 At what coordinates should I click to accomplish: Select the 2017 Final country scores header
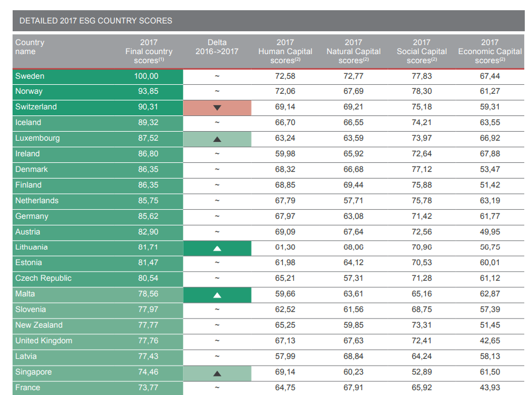point(149,51)
